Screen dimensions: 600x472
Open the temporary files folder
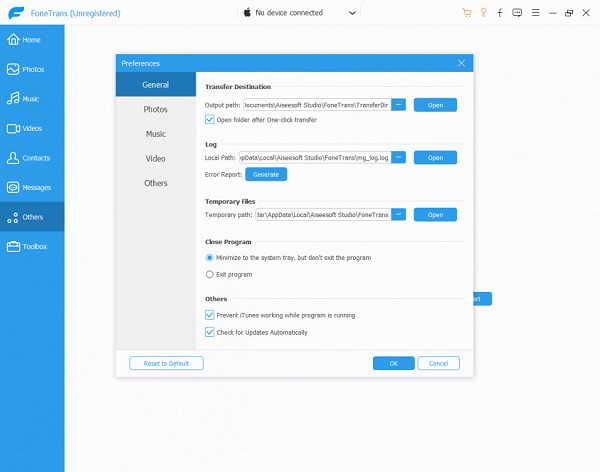[435, 214]
